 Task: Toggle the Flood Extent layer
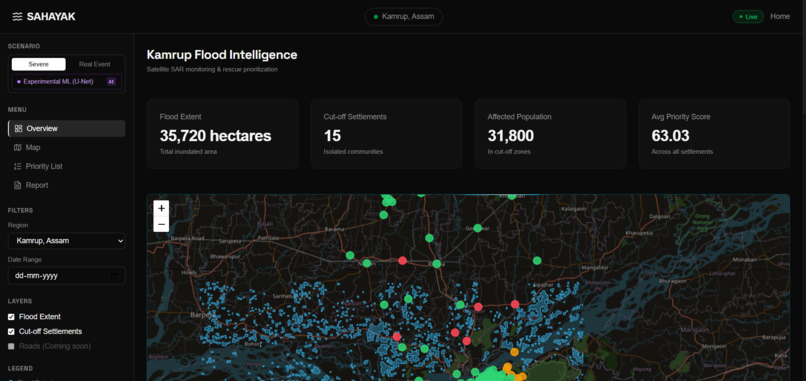(11, 317)
